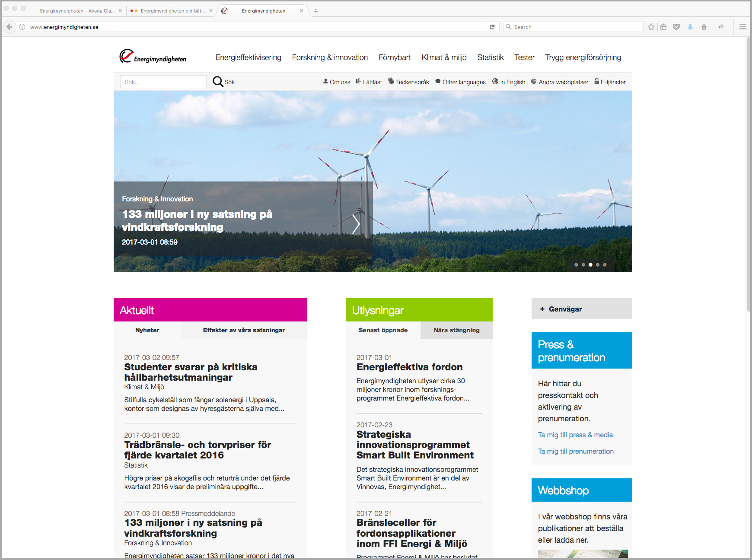This screenshot has height=560, width=752.
Task: Open the site information icon in the address bar
Action: tap(22, 27)
